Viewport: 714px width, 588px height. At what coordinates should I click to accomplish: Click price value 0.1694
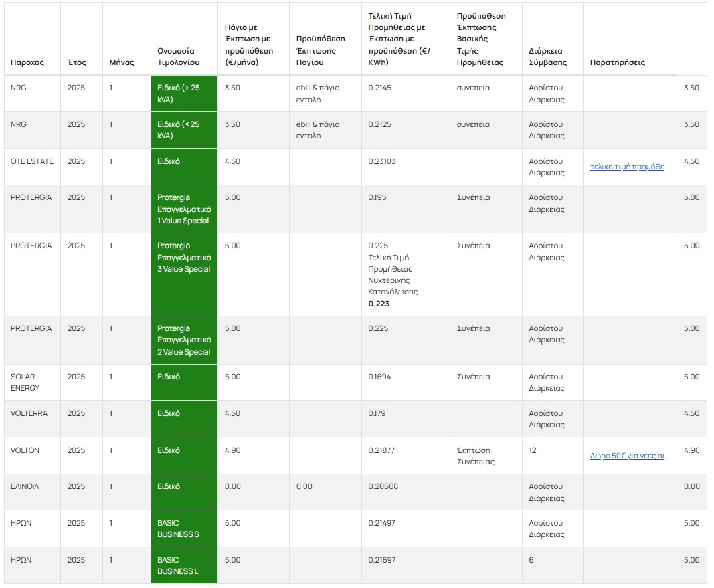click(x=380, y=377)
